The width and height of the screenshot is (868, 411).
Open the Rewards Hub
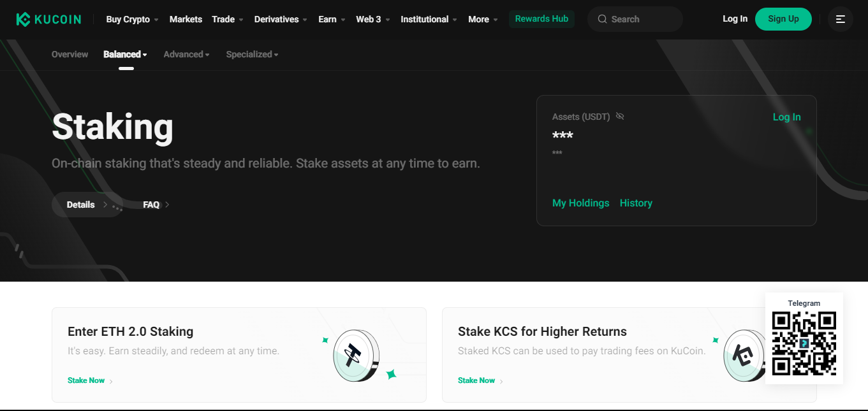point(541,19)
